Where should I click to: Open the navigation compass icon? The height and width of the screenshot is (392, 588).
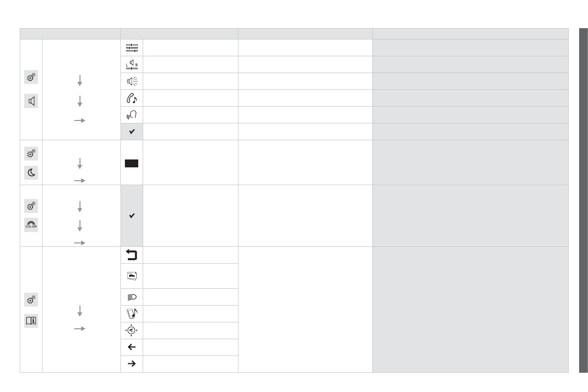coord(132,331)
